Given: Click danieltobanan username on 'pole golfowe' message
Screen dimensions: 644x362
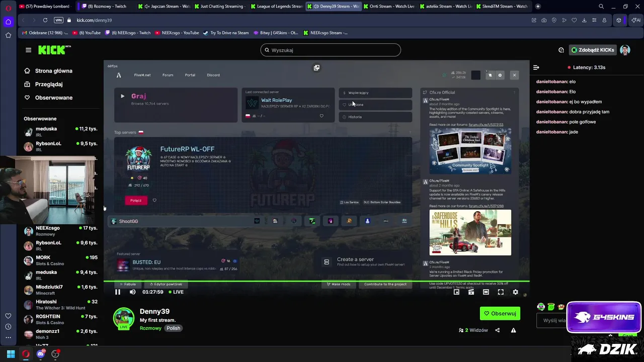Looking at the screenshot, I should pos(551,122).
